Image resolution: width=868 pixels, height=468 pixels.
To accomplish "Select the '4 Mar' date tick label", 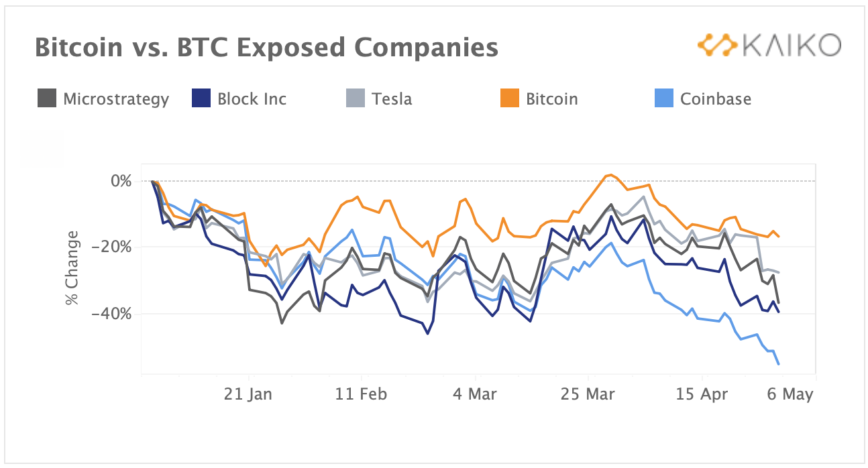I will pyautogui.click(x=474, y=394).
